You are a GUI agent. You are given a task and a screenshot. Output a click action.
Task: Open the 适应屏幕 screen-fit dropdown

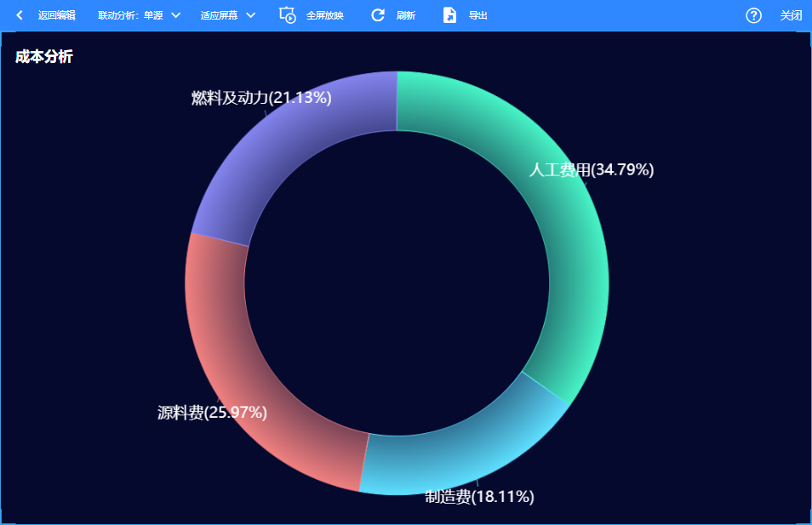(x=228, y=15)
